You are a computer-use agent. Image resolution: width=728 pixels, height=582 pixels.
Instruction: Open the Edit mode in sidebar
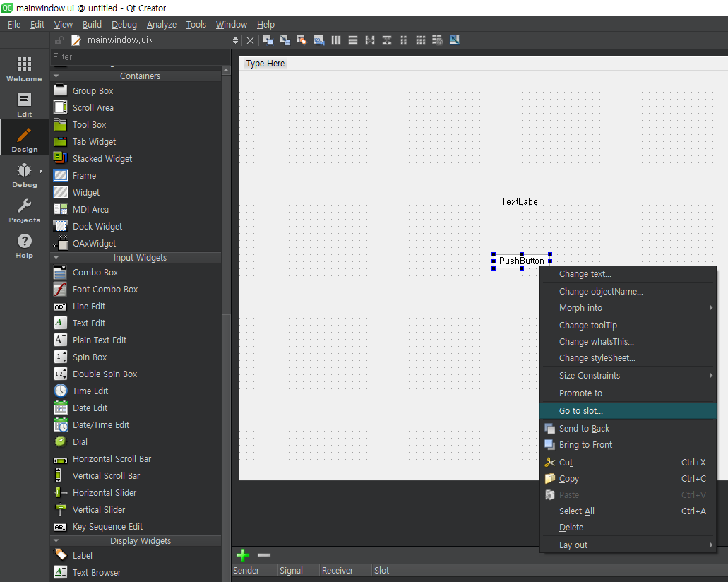click(x=24, y=105)
